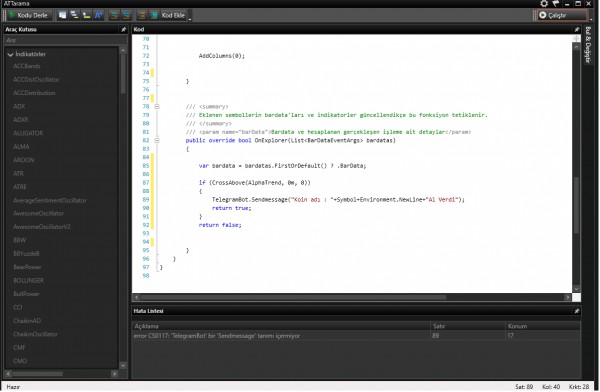Select AwesomeOscillator indicator
The width and height of the screenshot is (600, 392).
tap(38, 213)
